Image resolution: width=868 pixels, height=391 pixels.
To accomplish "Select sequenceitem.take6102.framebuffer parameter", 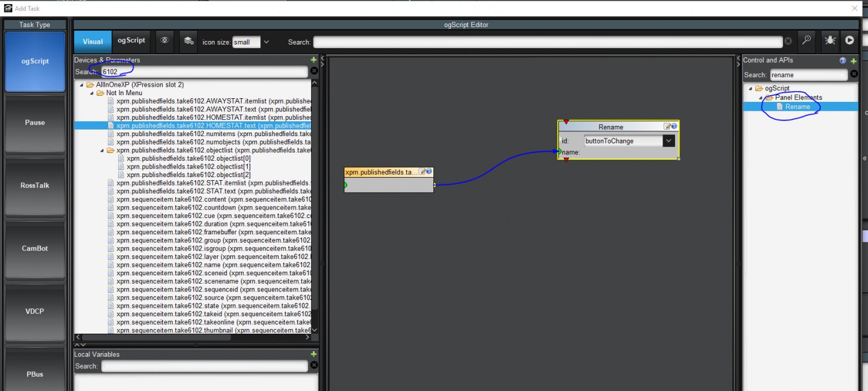I will coord(209,232).
